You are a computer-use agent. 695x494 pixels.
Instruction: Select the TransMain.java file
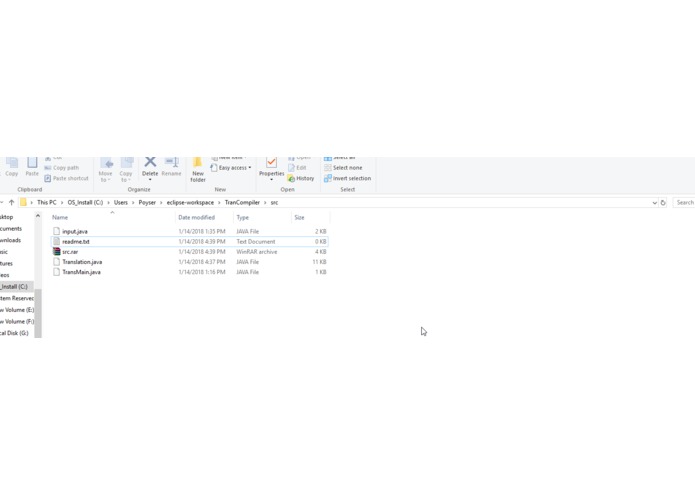coord(190,272)
